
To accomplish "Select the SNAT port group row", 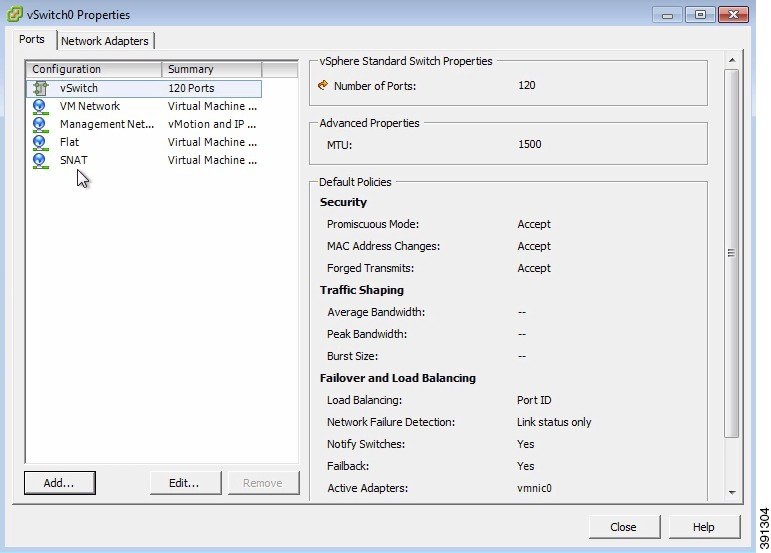I will pyautogui.click(x=144, y=160).
